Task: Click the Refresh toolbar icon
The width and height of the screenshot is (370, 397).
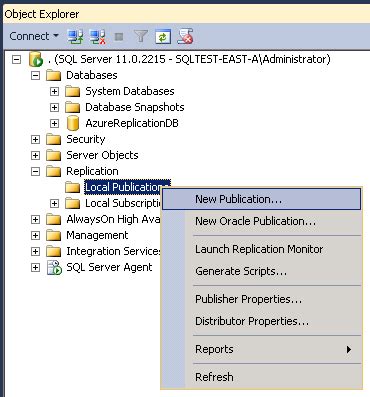Action: (x=163, y=37)
